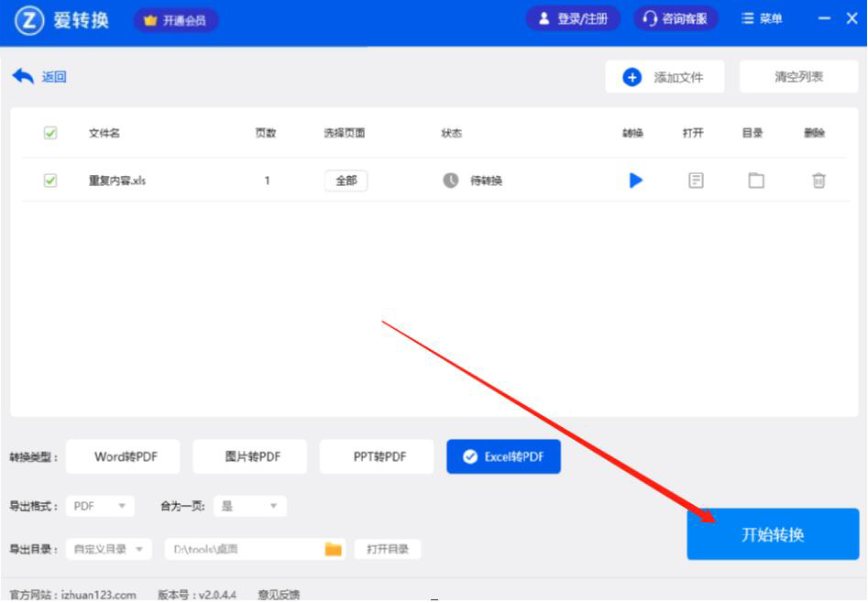Contact support via 咨询客服
Viewport: 868px width, 603px height.
[676, 19]
